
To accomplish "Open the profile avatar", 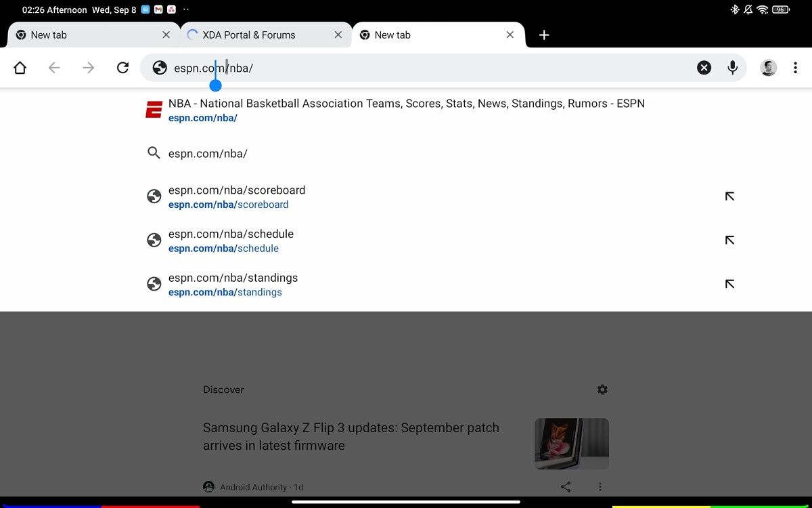I will point(768,68).
